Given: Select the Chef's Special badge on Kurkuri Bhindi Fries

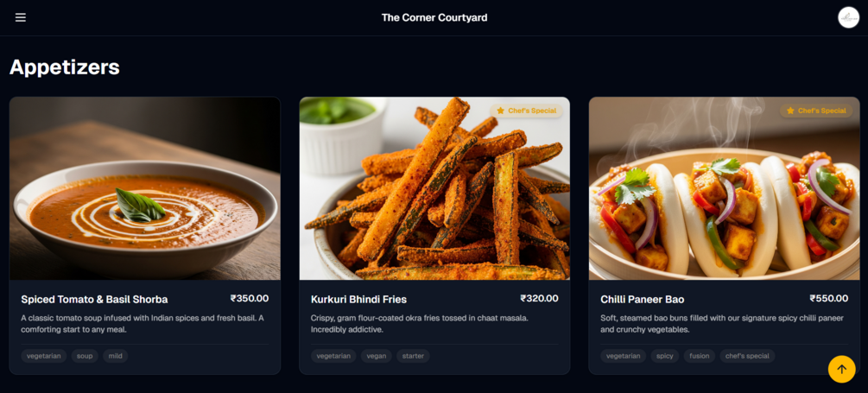Looking at the screenshot, I should point(526,111).
